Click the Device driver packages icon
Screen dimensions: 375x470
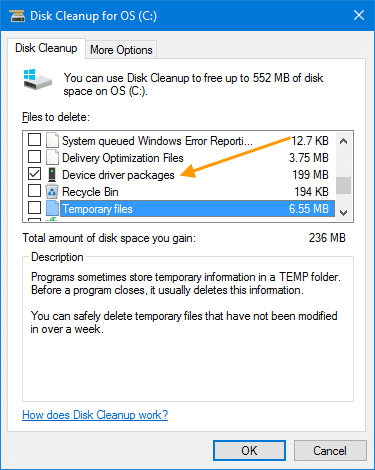click(52, 174)
